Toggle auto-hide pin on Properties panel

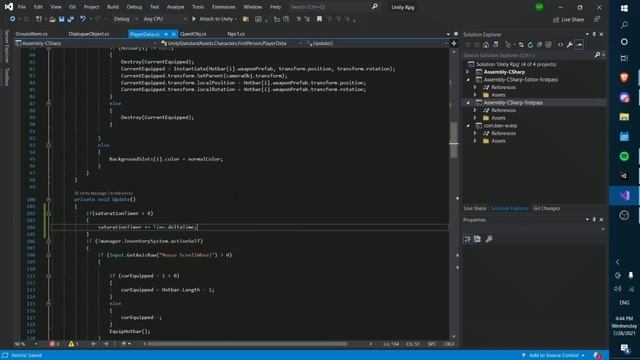594,220
